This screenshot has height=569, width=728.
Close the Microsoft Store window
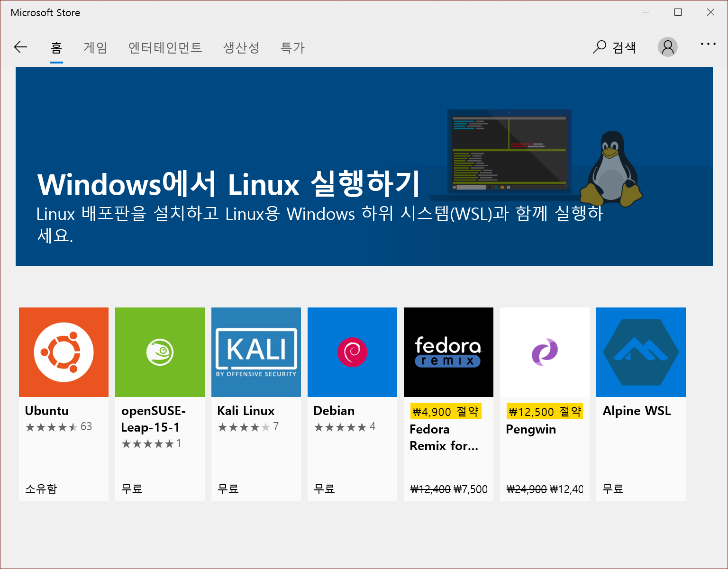(x=710, y=12)
